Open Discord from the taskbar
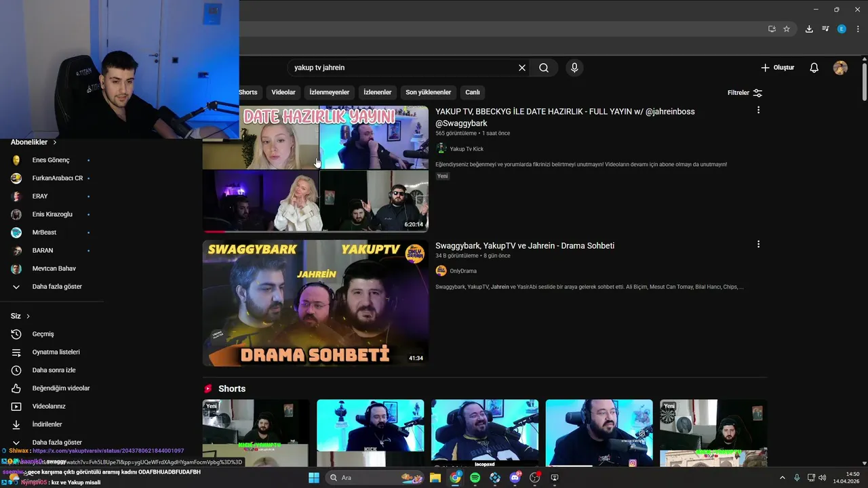 (515, 478)
